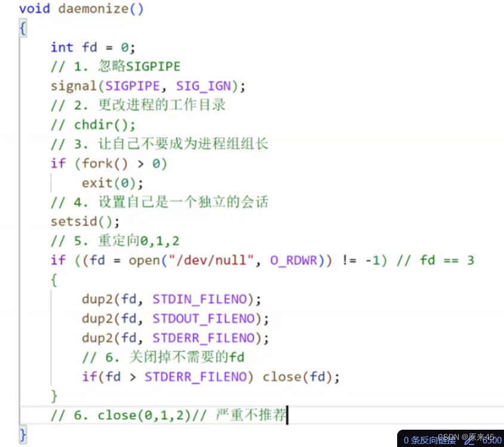Click the '// 4. 设置自己是一个独立的会话' comment

[x=159, y=202]
